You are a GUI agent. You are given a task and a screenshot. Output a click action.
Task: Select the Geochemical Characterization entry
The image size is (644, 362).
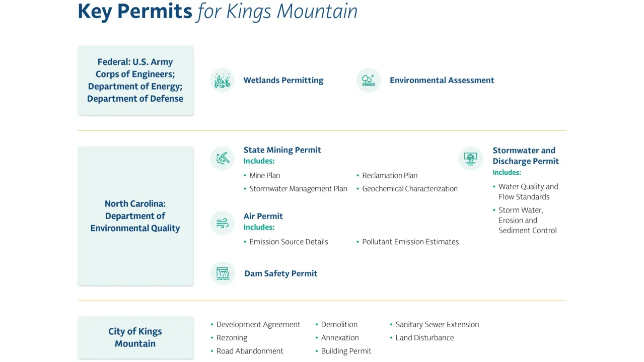[x=410, y=188]
